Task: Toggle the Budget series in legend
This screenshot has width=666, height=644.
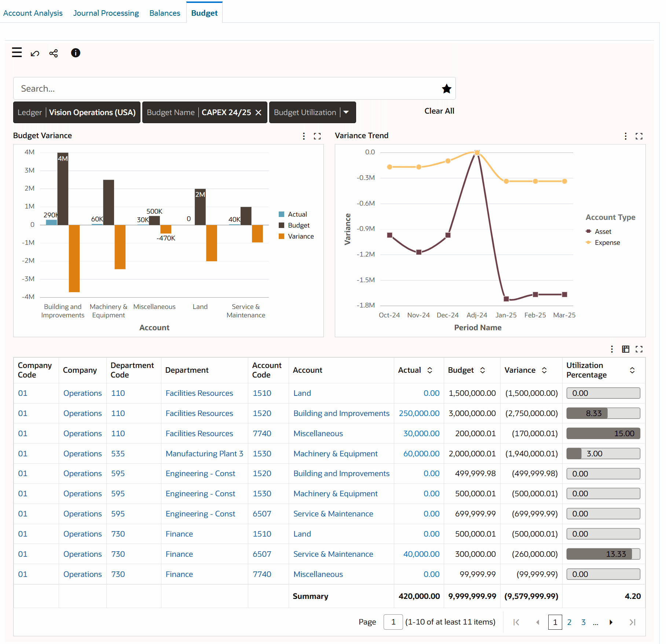Action: [x=294, y=225]
